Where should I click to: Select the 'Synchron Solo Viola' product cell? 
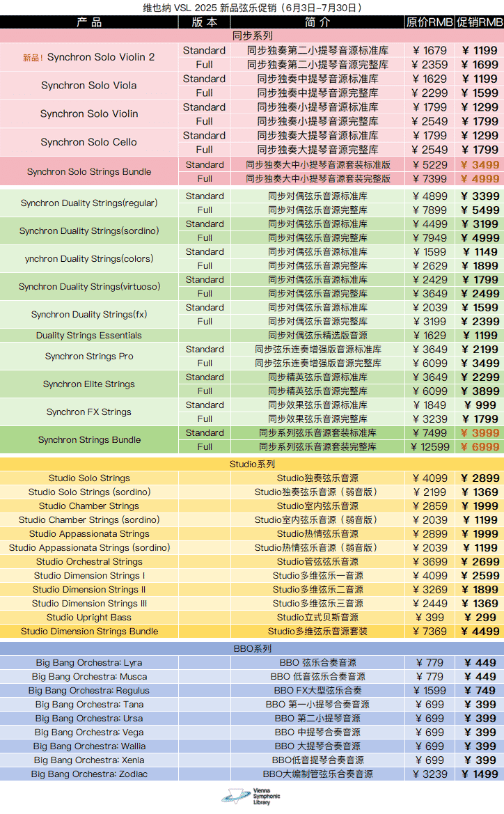89,86
